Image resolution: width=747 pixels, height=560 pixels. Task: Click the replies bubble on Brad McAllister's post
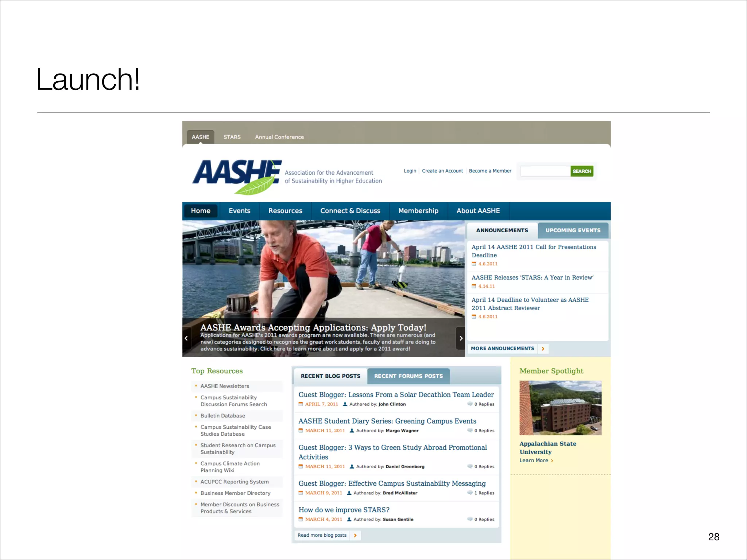click(x=470, y=493)
